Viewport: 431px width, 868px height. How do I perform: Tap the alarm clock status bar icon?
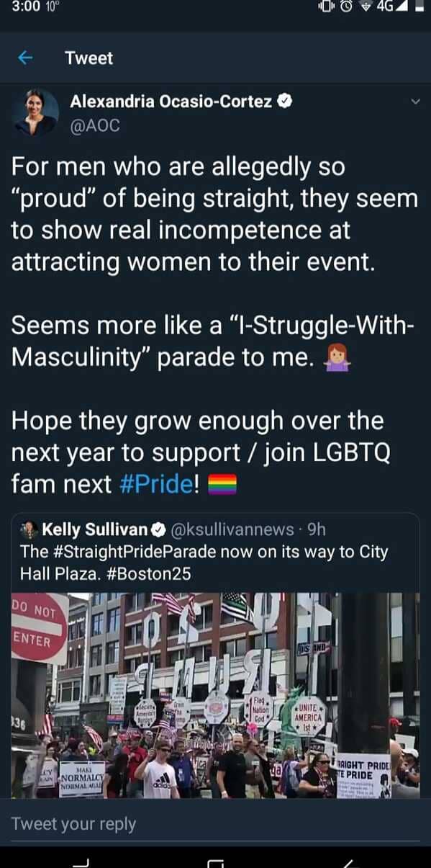[x=345, y=9]
